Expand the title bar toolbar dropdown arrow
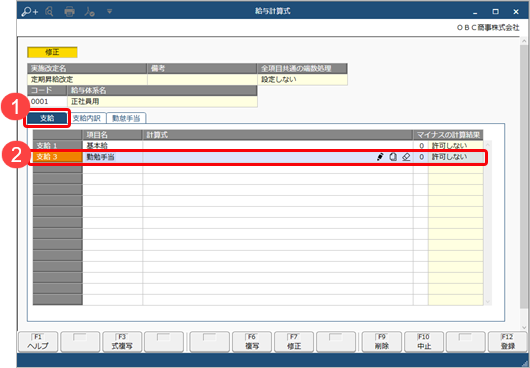 pyautogui.click(x=110, y=11)
